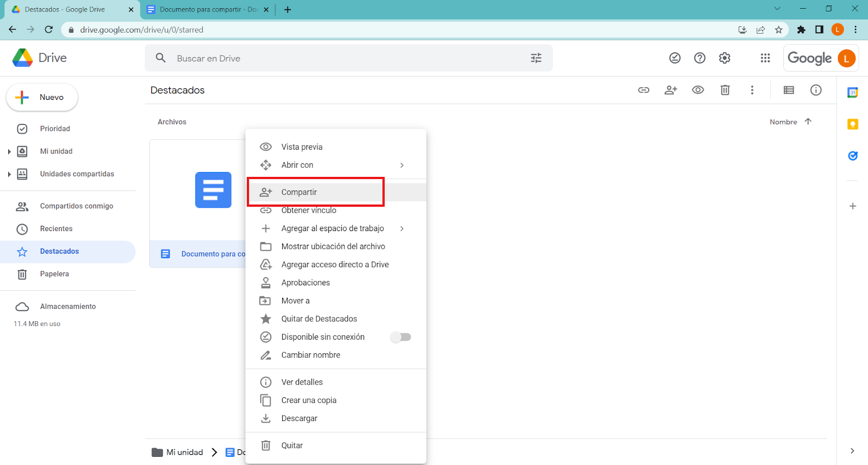Click the offline ready checkmark icon
The height and width of the screenshot is (465, 868).
[675, 58]
